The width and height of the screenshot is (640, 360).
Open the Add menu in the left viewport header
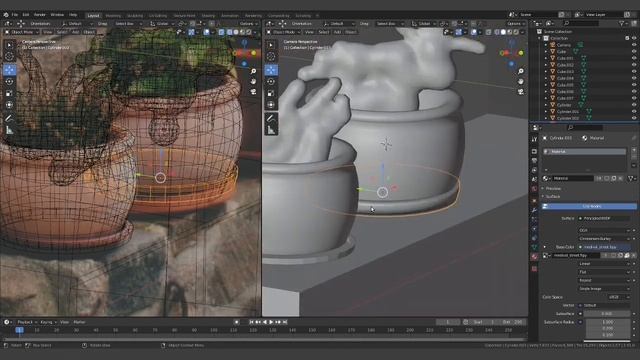point(76,32)
